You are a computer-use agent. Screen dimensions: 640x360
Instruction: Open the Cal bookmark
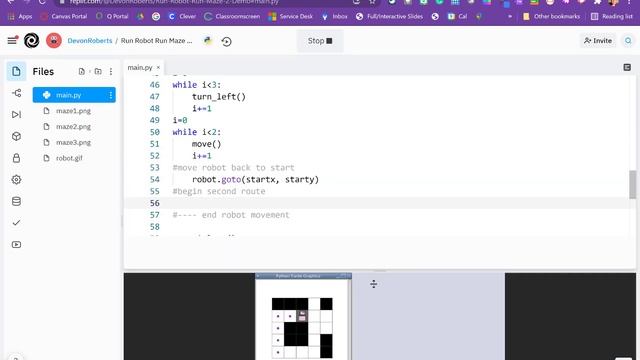coord(458,16)
